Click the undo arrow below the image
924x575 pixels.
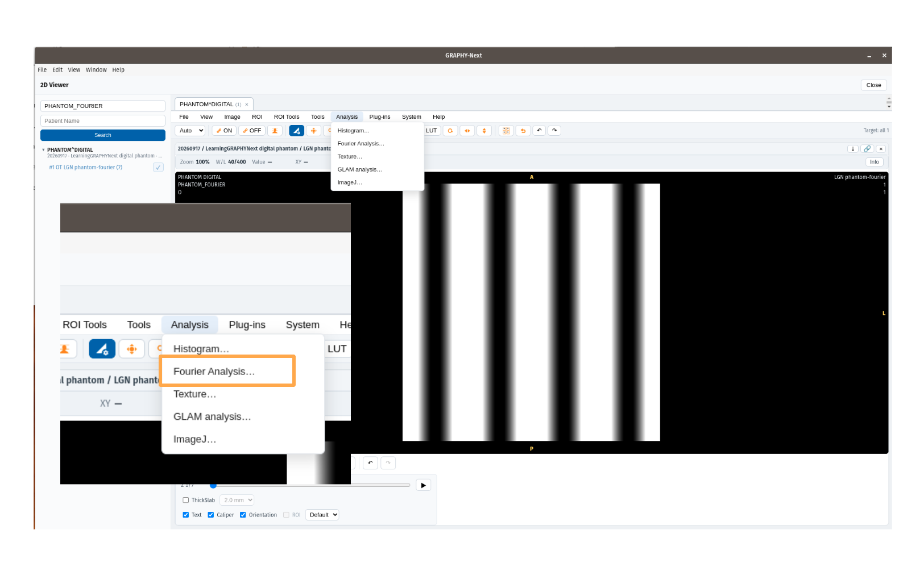(370, 463)
